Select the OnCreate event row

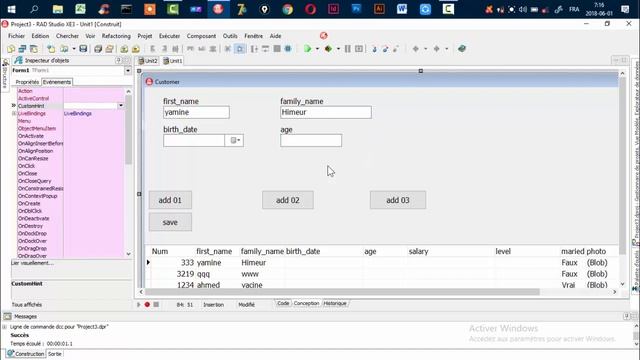70,203
